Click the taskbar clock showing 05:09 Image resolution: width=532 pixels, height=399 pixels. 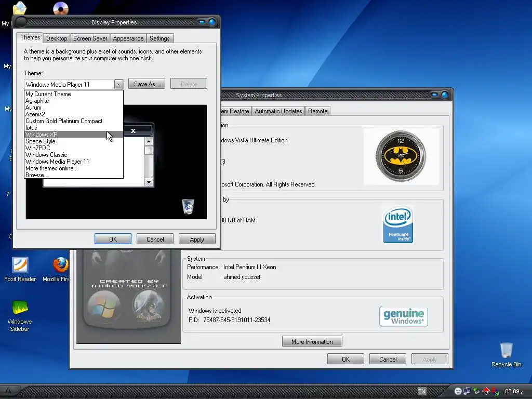514,391
